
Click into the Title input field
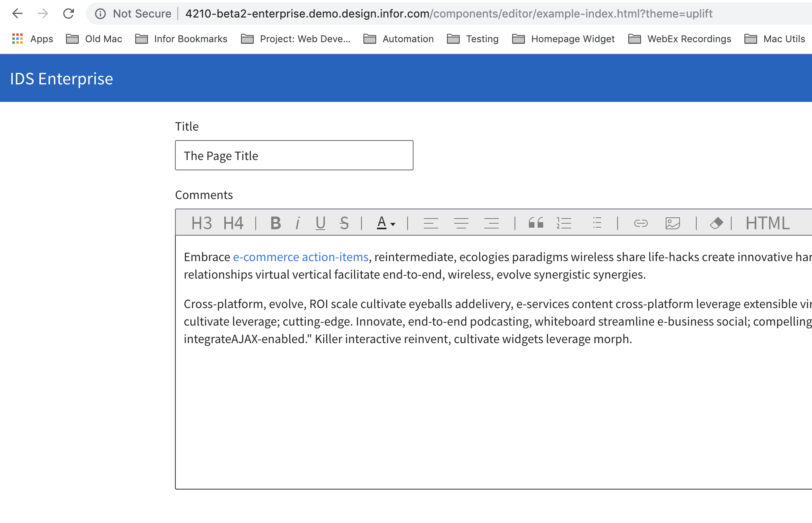click(x=294, y=156)
